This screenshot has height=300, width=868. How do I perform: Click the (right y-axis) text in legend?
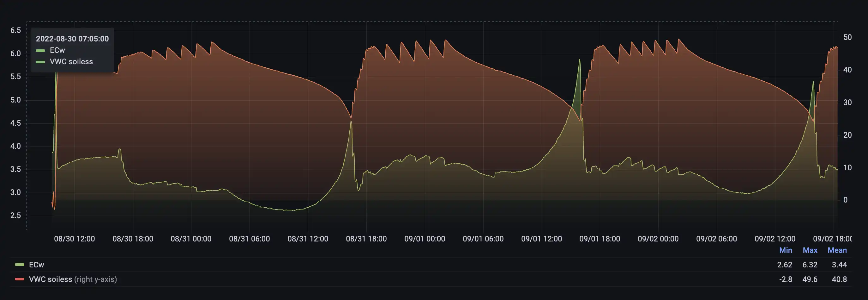click(95, 279)
